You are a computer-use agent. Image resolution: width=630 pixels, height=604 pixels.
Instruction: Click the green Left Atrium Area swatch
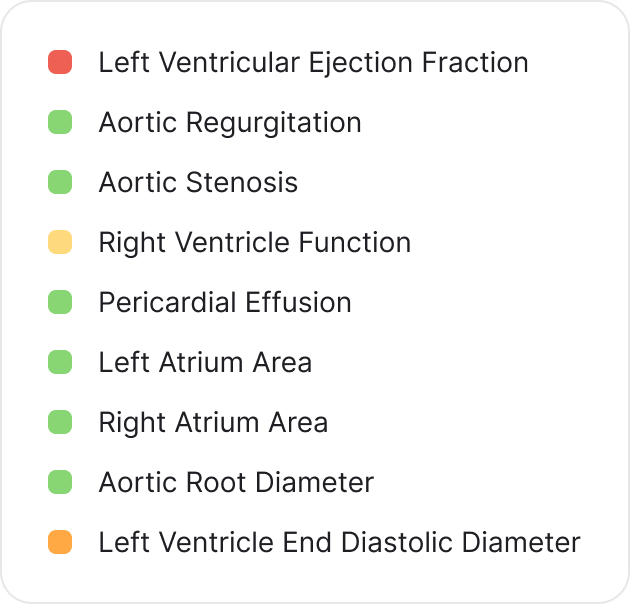(x=60, y=362)
